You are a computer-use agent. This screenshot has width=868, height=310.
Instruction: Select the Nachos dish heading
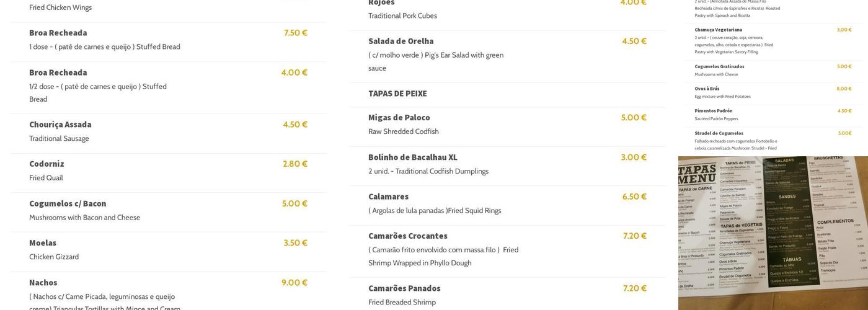(43, 283)
